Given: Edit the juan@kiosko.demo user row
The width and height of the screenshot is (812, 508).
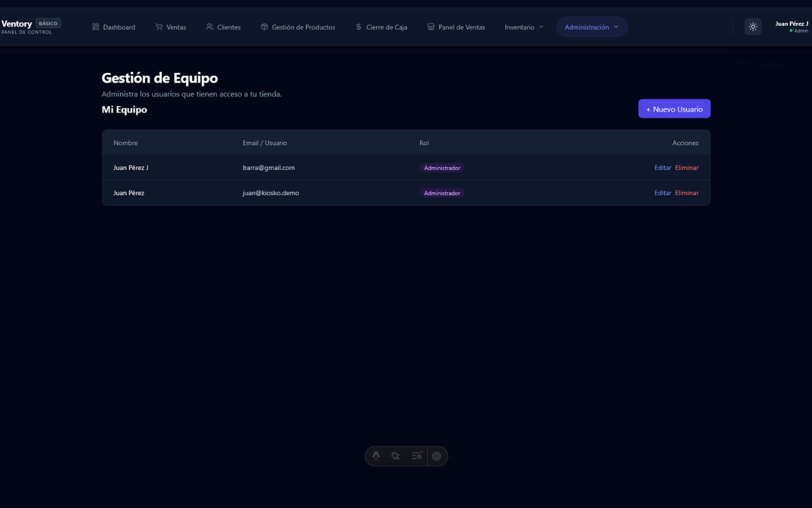Looking at the screenshot, I should point(662,193).
